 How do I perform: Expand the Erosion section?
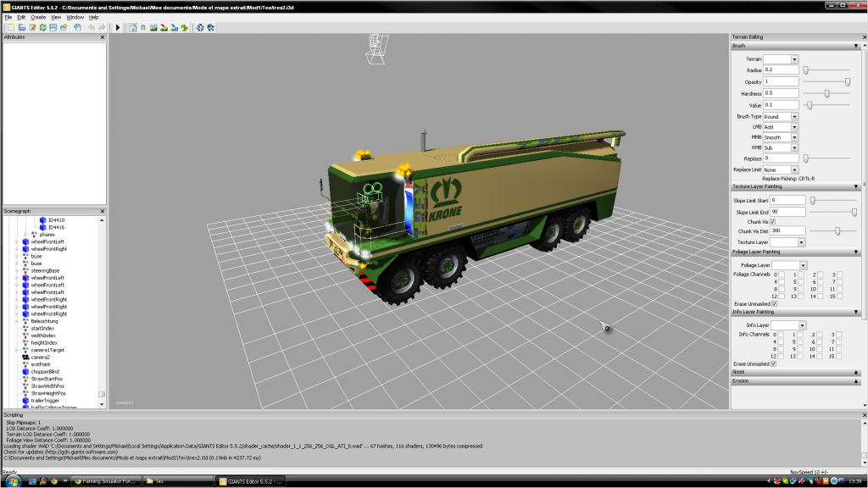pos(856,381)
